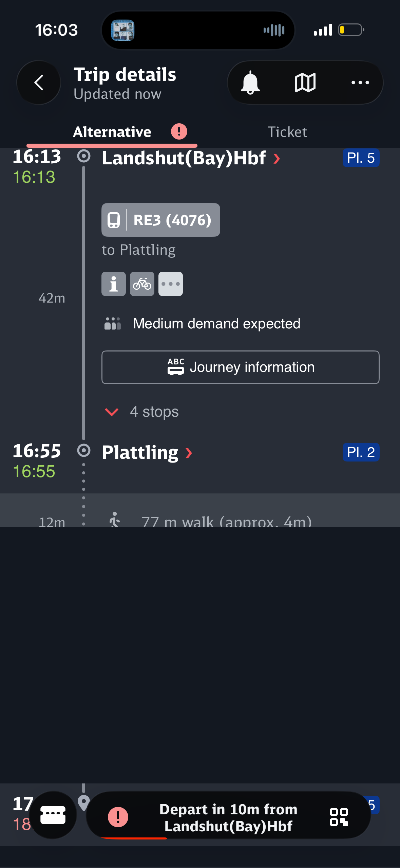Tap the bicycle transport icon
The width and height of the screenshot is (400, 868).
pos(142,284)
